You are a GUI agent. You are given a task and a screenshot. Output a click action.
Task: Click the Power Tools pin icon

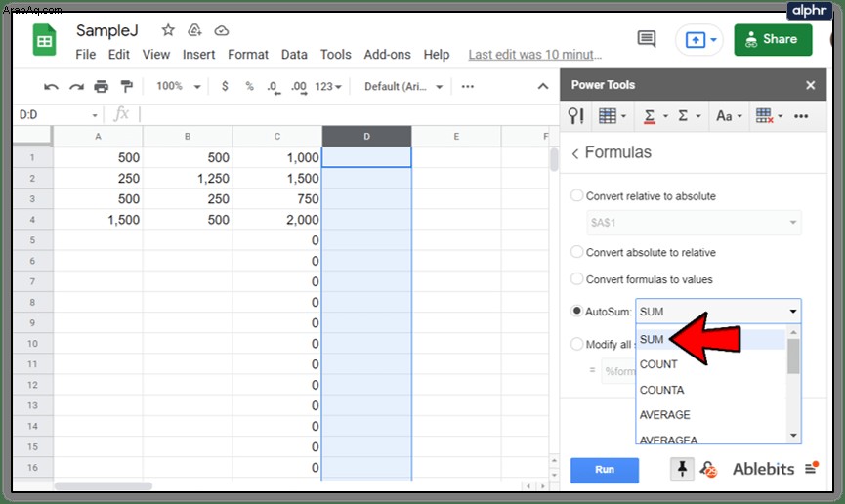click(x=682, y=469)
